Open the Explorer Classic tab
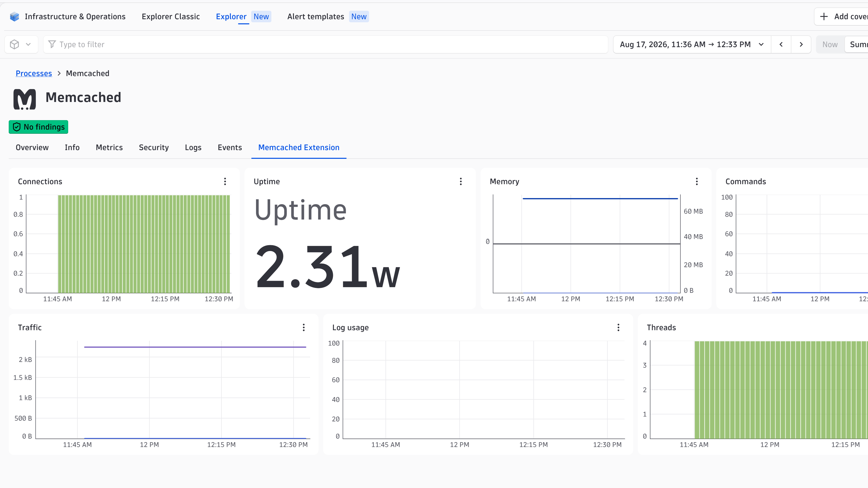Viewport: 868px width, 488px height. coord(171,16)
